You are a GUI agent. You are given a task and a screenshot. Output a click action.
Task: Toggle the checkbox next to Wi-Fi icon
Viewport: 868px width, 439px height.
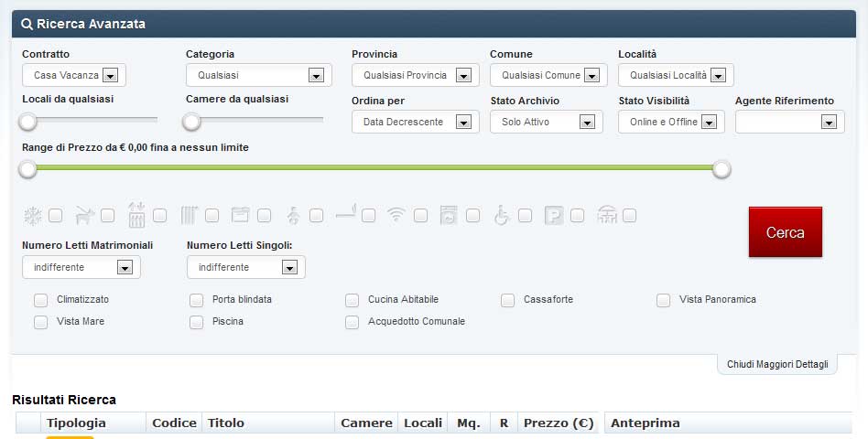[420, 215]
